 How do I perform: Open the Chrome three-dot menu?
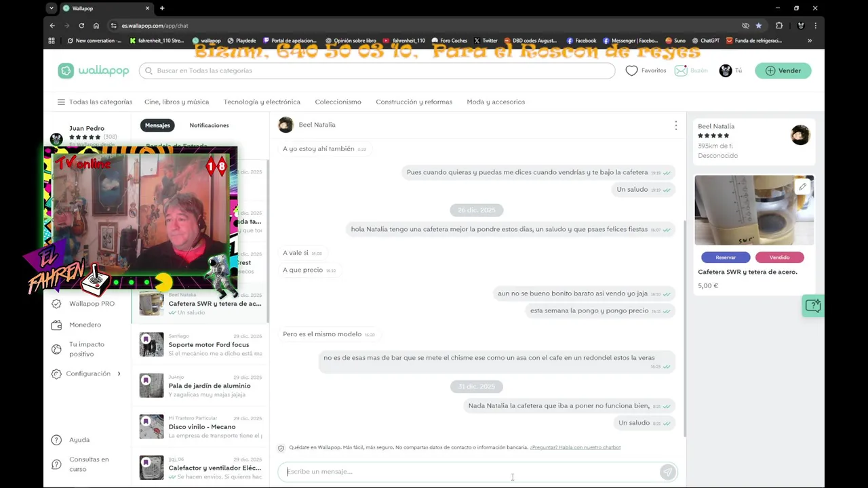point(815,26)
